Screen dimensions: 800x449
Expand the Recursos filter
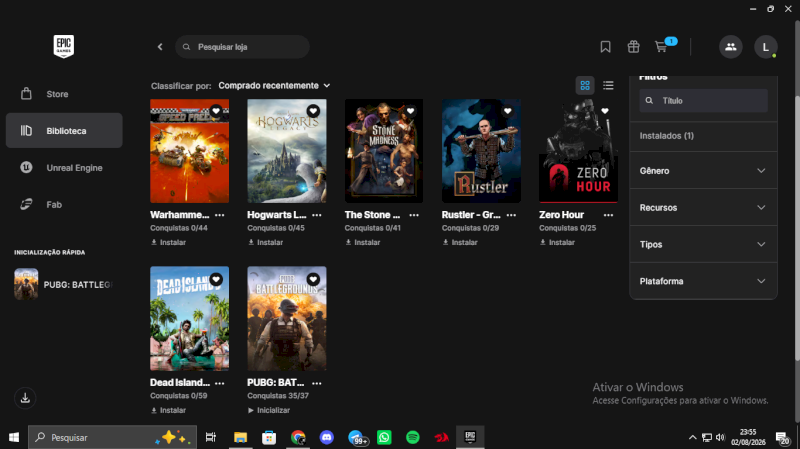(704, 208)
